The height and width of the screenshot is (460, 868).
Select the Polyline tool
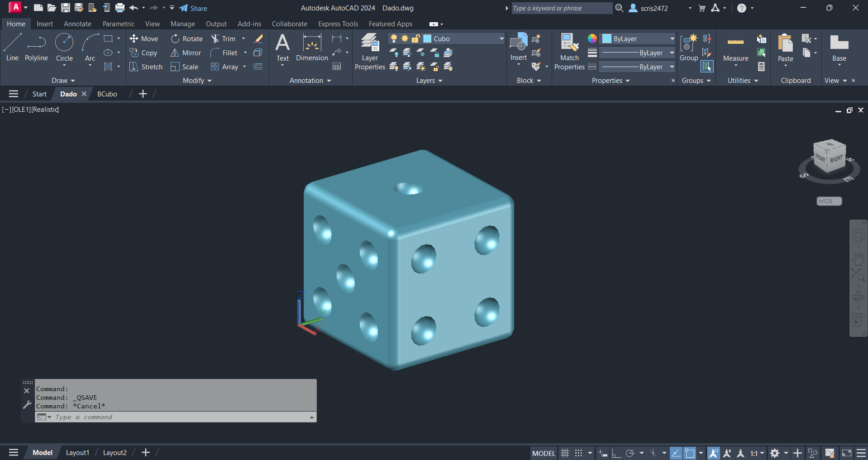36,48
